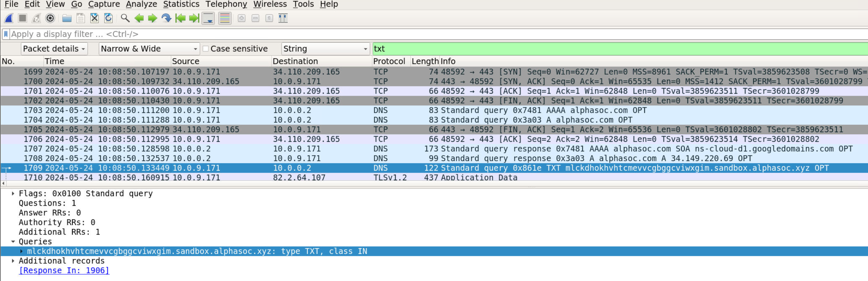Image resolution: width=868 pixels, height=281 pixels.
Task: Go back in packet history arrow
Action: pos(139,18)
